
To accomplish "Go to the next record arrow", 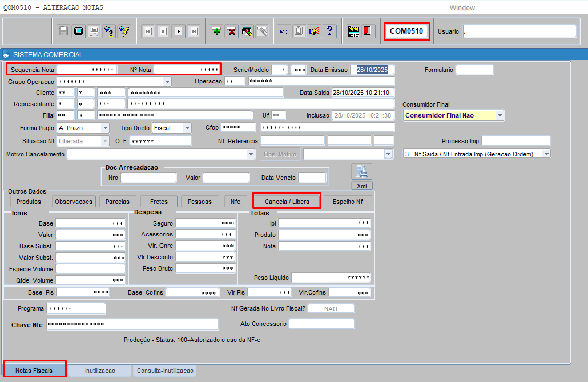I will (x=179, y=31).
